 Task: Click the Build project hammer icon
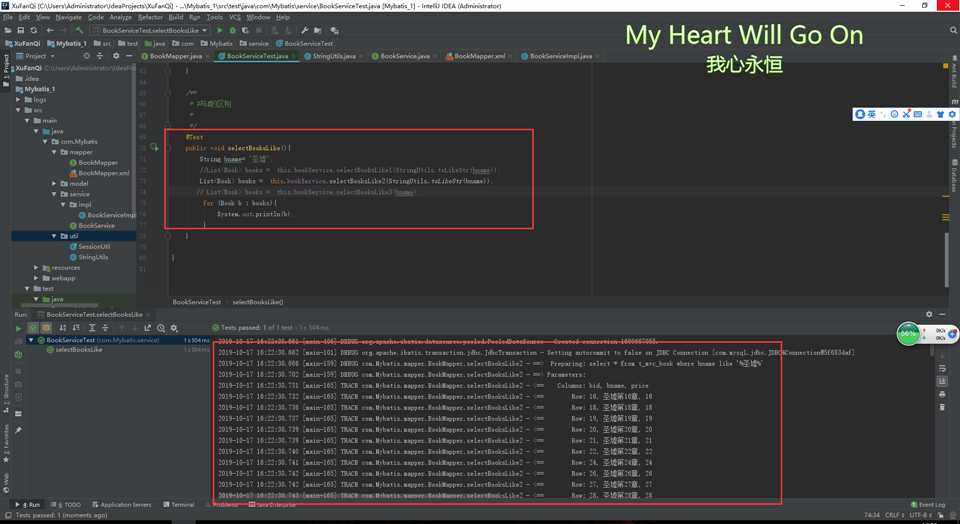click(x=80, y=30)
